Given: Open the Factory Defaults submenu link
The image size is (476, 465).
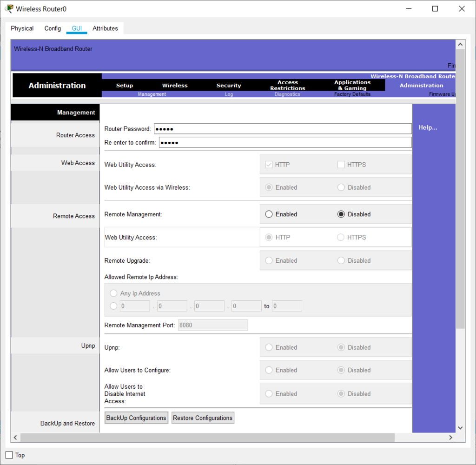Looking at the screenshot, I should click(352, 94).
